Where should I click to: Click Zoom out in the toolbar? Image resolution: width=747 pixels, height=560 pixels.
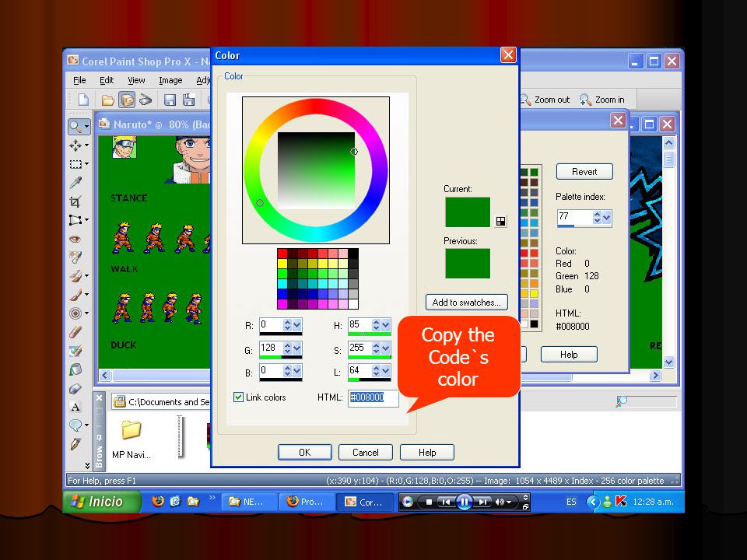[545, 100]
